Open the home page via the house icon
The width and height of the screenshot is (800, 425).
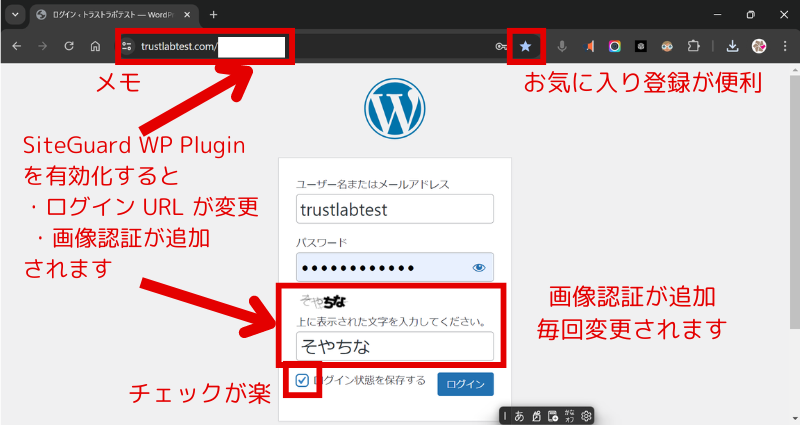(x=95, y=46)
